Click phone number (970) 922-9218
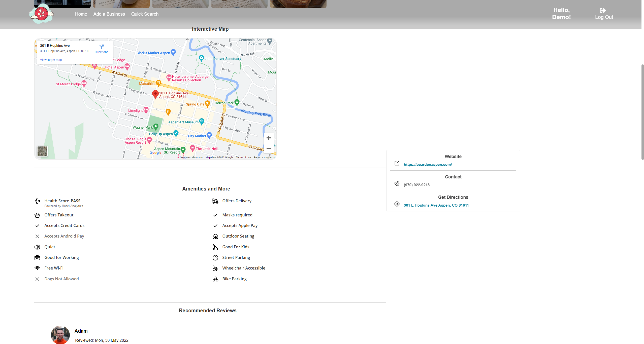Viewport: 644px width, 344px height. (416, 185)
